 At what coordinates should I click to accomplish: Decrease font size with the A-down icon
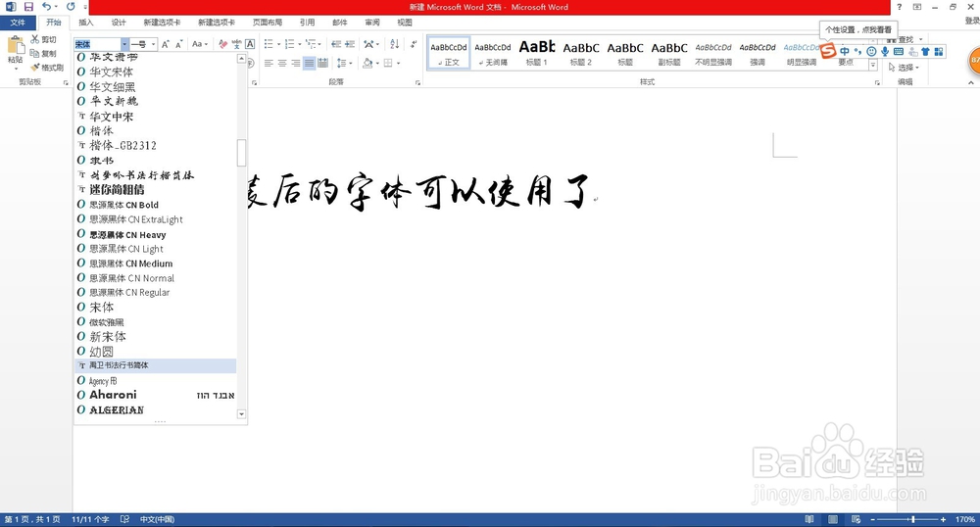point(178,44)
